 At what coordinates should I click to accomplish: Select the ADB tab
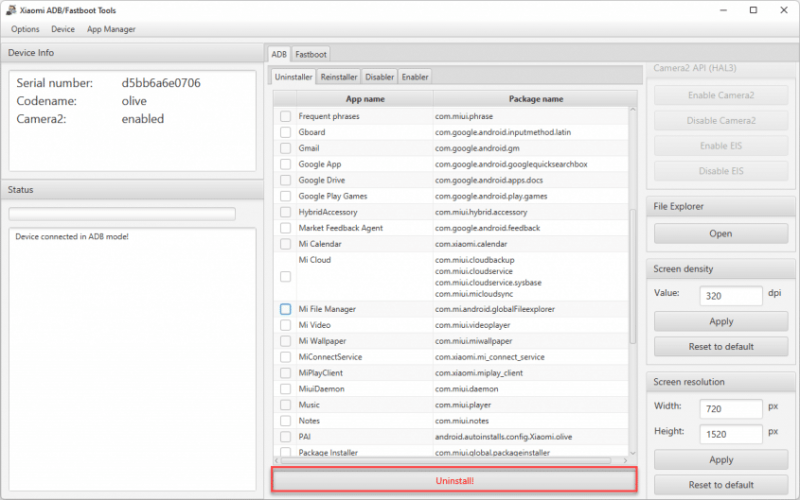(279, 54)
